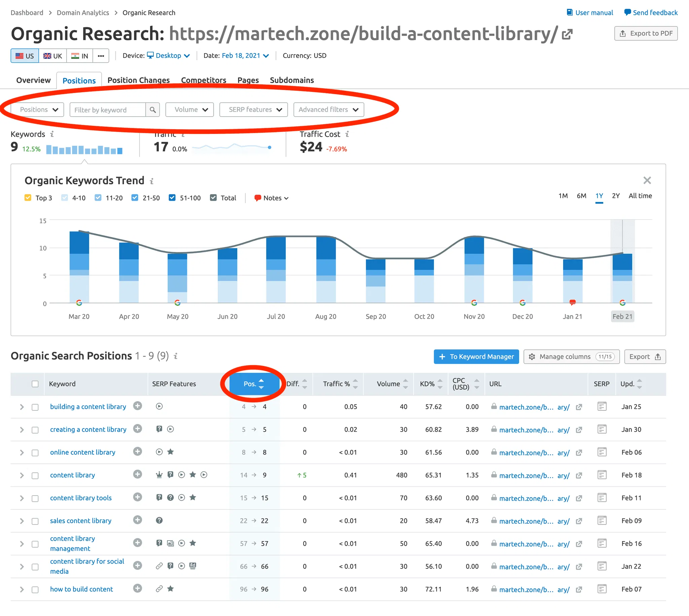Click the info icon beside Traffic Cost
This screenshot has height=616, width=689.
pyautogui.click(x=347, y=134)
